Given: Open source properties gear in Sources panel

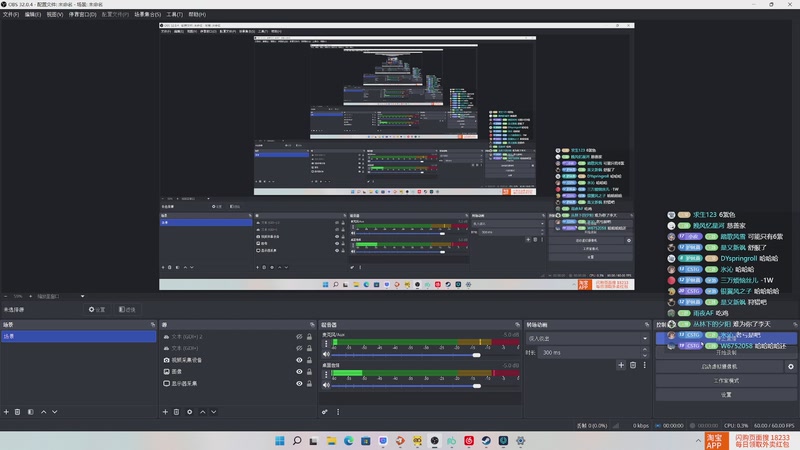Looking at the screenshot, I should tap(189, 412).
